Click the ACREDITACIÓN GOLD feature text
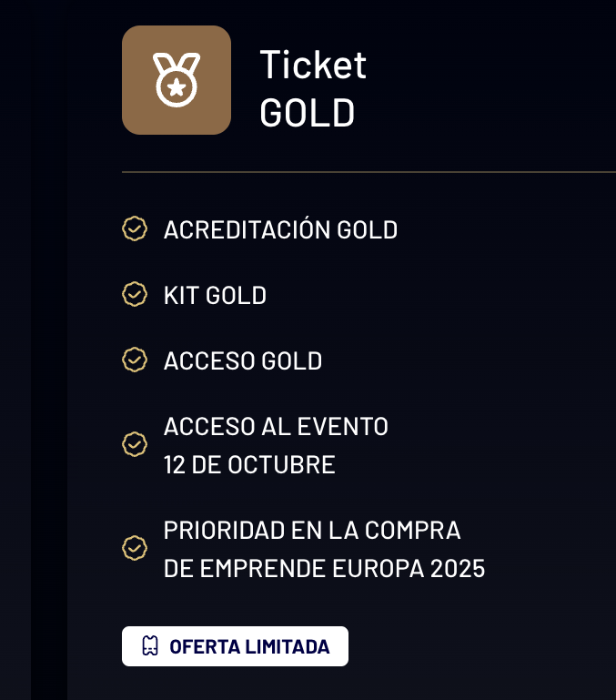Screen dimensions: 616x700 click(x=280, y=230)
